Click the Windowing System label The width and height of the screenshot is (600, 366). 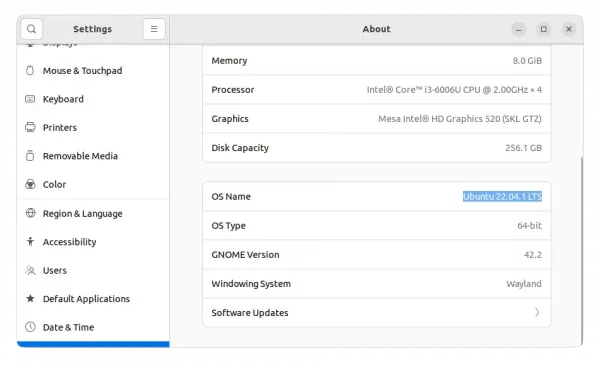tap(251, 284)
